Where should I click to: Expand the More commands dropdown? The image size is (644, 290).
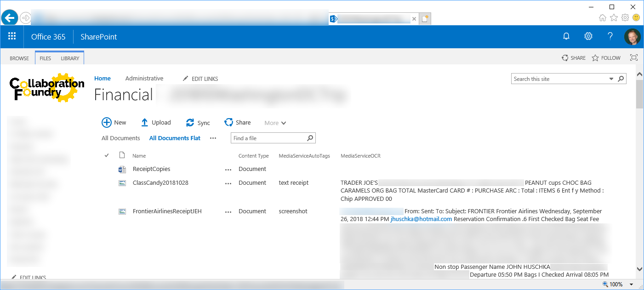(x=275, y=123)
